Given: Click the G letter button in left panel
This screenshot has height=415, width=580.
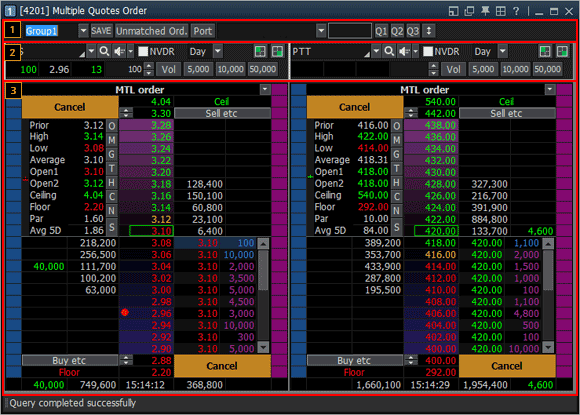Looking at the screenshot, I should [x=111, y=154].
